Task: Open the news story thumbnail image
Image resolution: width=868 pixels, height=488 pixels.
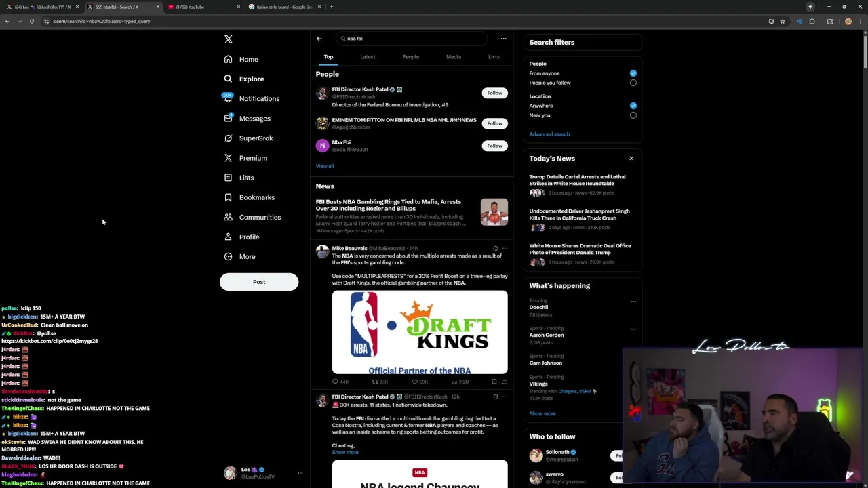Action: [494, 211]
